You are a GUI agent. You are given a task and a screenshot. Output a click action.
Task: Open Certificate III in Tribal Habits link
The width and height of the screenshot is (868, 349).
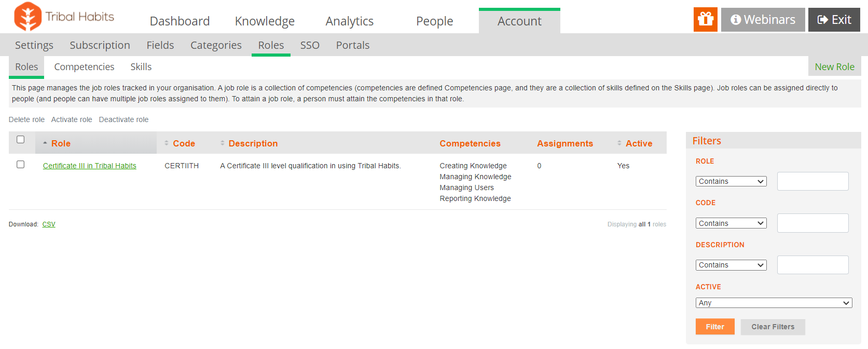tap(90, 166)
